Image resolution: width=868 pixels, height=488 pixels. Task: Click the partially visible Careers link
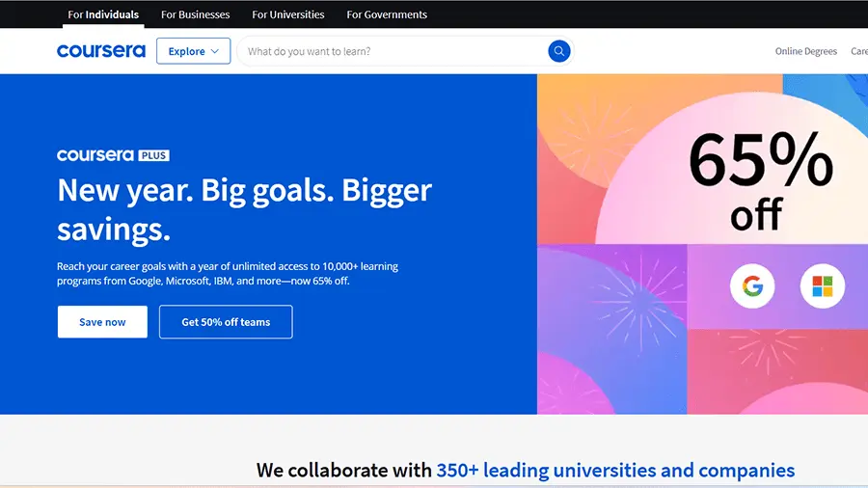pos(858,51)
